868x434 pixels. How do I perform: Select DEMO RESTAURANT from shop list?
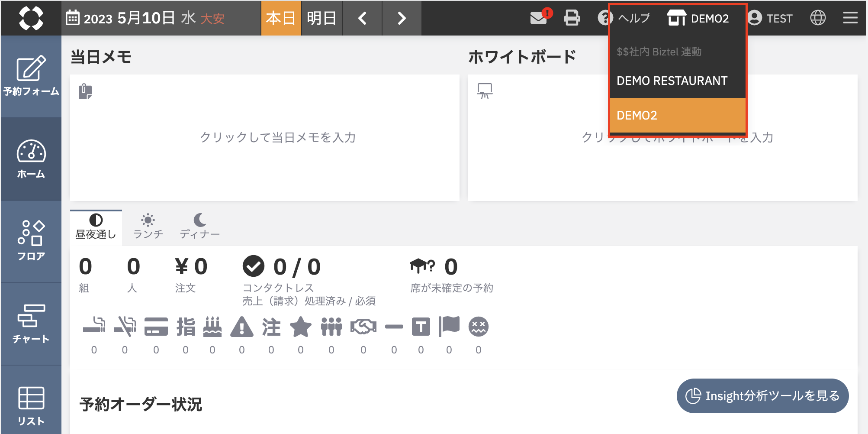click(x=672, y=81)
